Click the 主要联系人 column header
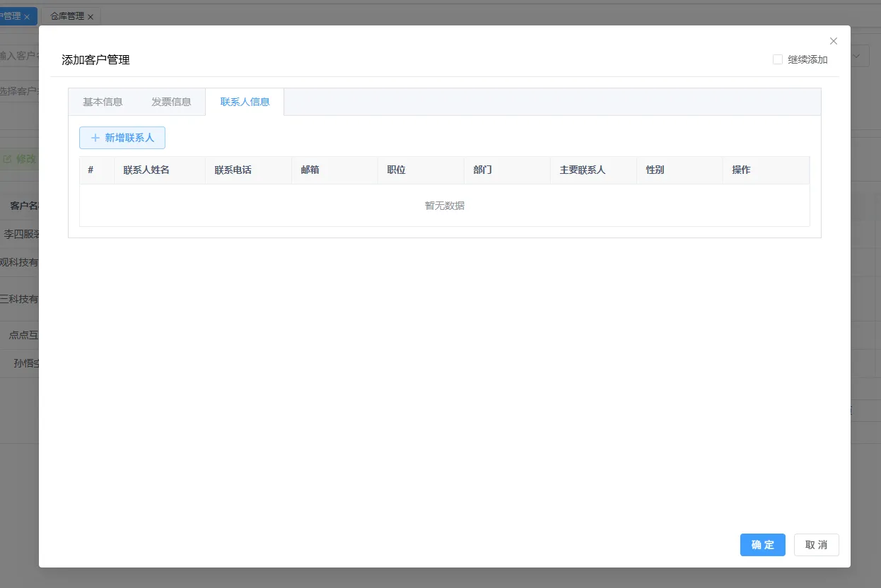The image size is (881, 588). (x=583, y=170)
